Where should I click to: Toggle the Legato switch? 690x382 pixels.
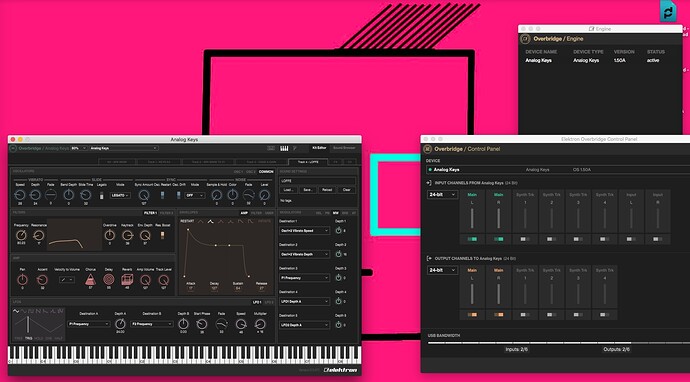click(102, 195)
